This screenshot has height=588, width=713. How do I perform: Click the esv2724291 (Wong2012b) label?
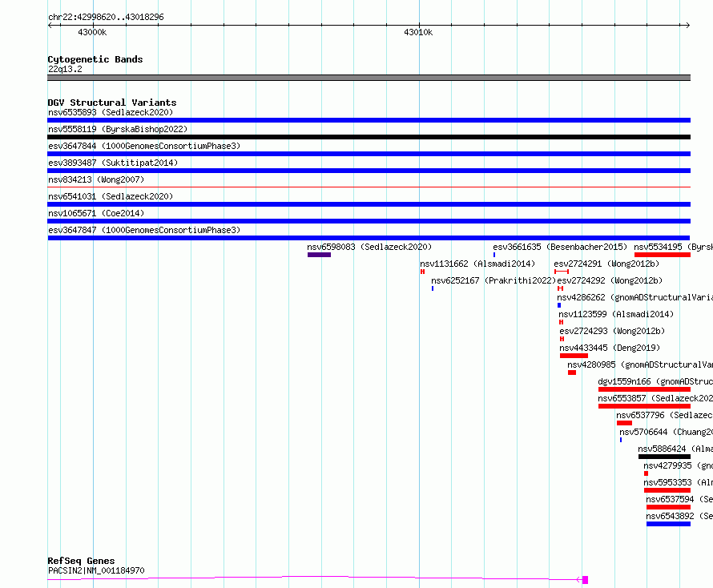(606, 264)
